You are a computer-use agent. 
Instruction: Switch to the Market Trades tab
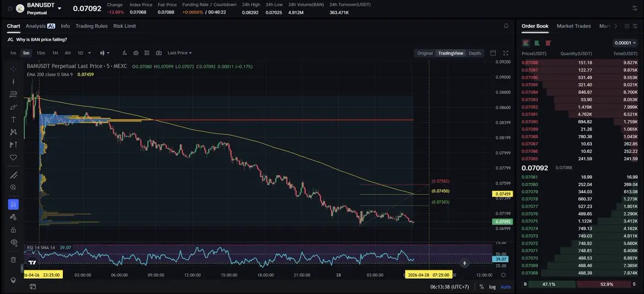574,26
